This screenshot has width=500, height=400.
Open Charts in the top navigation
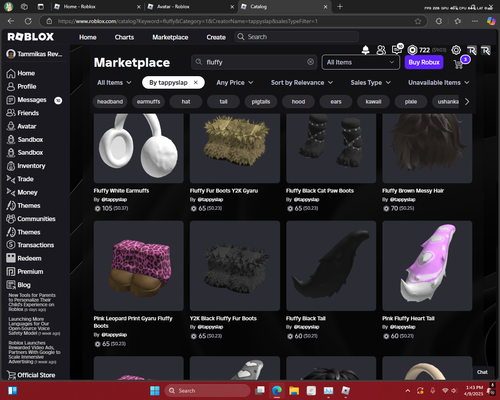point(124,37)
